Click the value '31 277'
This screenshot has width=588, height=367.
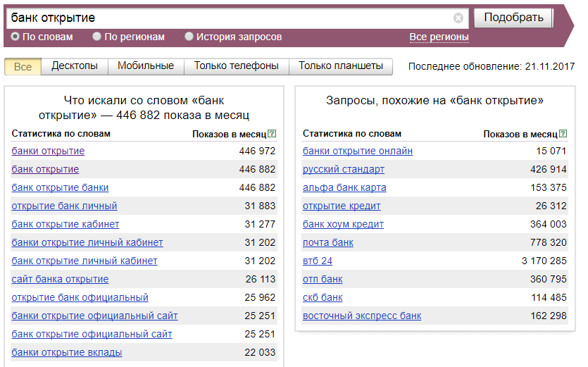click(260, 225)
